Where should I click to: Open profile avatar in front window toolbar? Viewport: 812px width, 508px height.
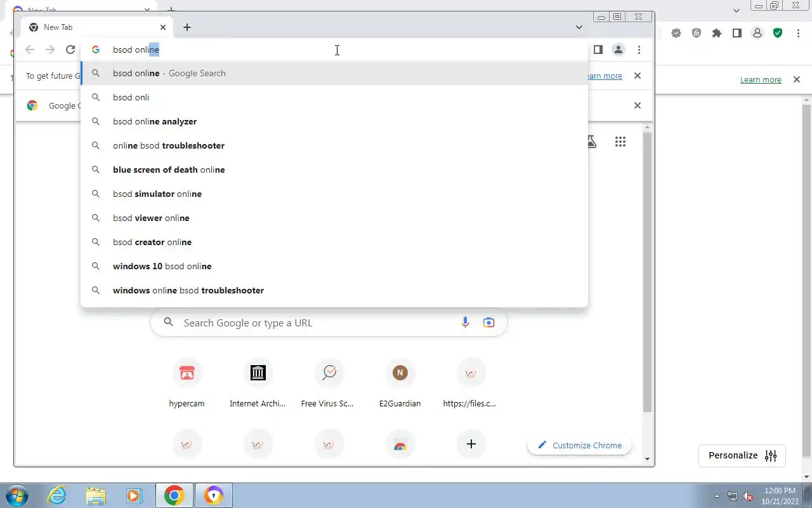[619, 50]
